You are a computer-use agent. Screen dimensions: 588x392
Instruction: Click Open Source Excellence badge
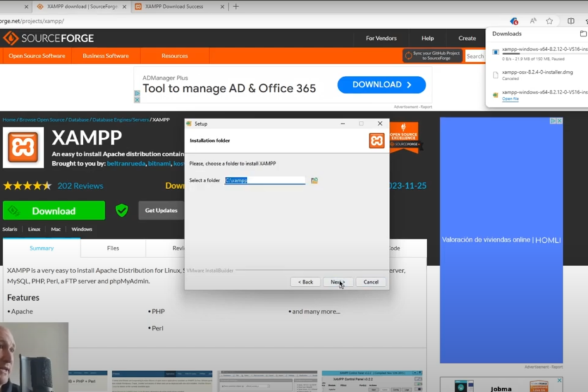point(404,137)
